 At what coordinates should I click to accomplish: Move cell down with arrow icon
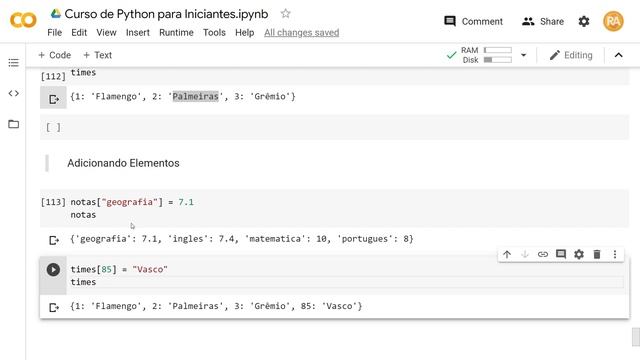525,254
